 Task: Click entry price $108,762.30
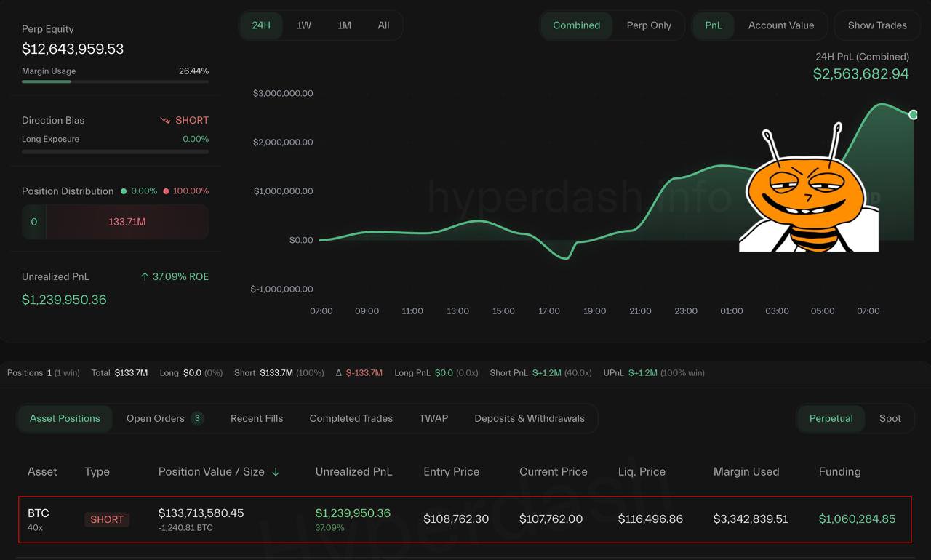[456, 519]
